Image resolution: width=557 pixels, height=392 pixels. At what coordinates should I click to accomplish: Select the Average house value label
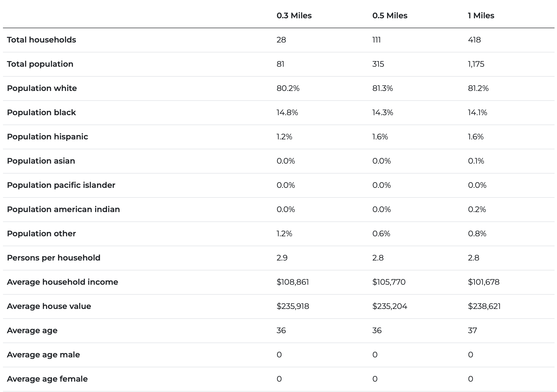49,306
